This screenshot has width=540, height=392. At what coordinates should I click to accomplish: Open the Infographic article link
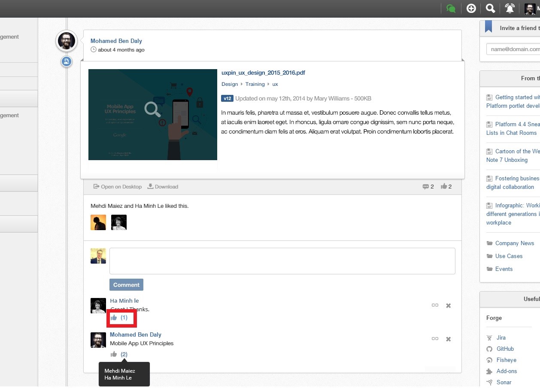513,214
